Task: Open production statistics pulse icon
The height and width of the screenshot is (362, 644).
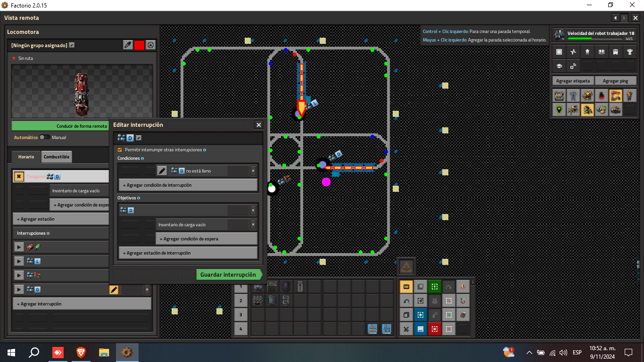Action: (573, 52)
